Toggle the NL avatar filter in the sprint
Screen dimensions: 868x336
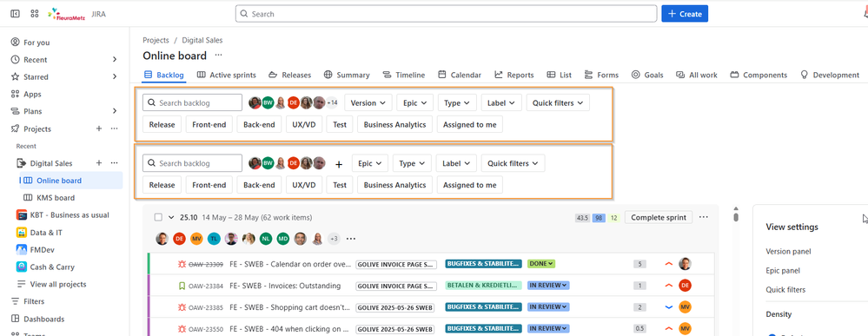tap(266, 239)
